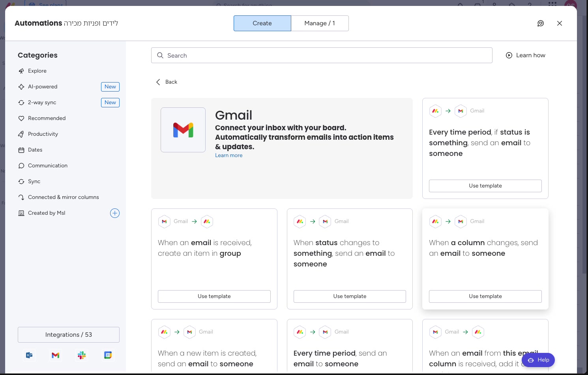Click 'When status changes to something' recipe text
The image size is (588, 375).
(344, 253)
